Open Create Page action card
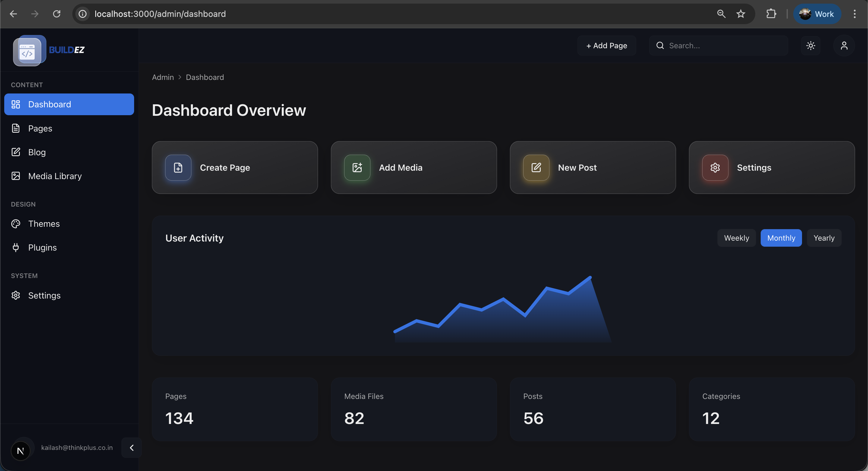This screenshot has height=471, width=868. pos(235,168)
